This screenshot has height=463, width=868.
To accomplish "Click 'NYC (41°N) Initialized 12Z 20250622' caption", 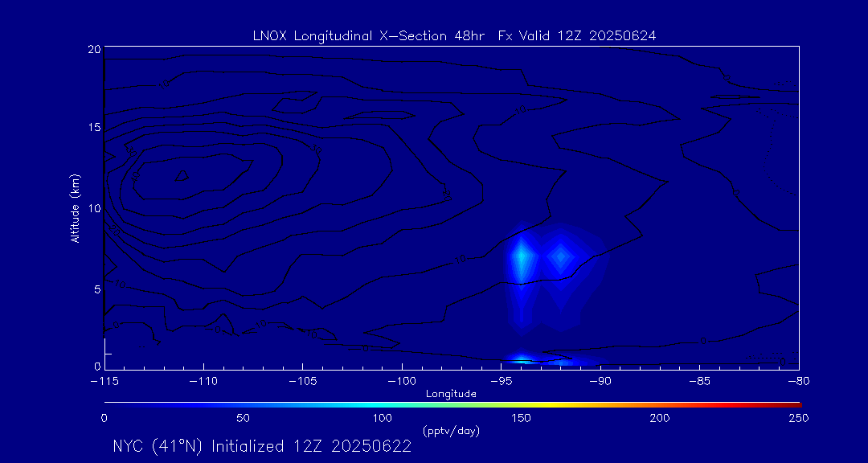I will [x=262, y=447].
